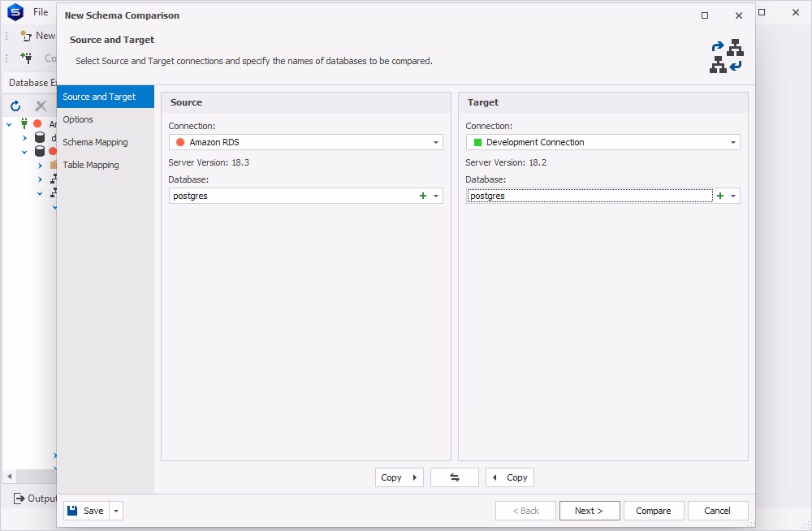
Task: Maximize the main application window
Action: click(762, 12)
